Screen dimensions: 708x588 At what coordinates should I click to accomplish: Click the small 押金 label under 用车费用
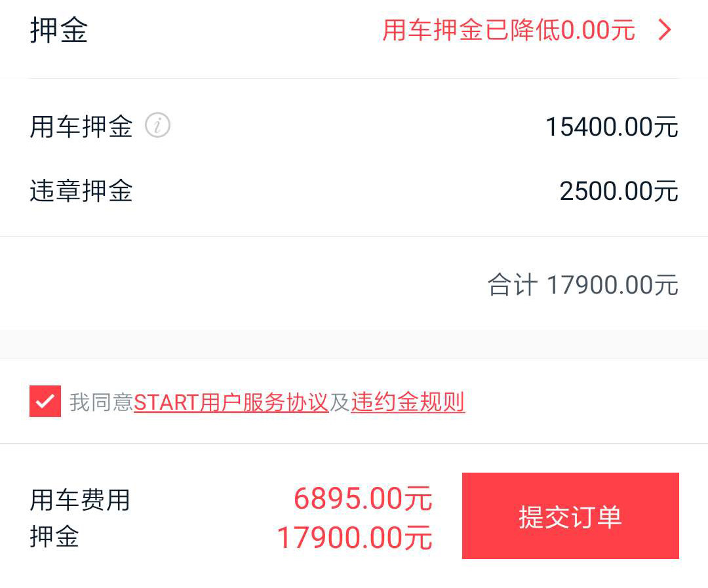click(54, 536)
